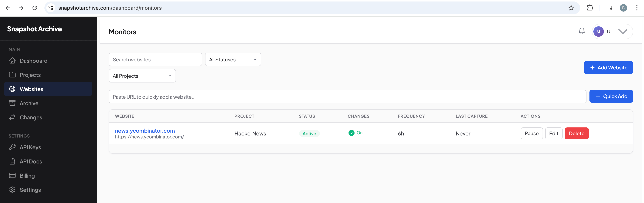Open news.ycombinator.com website link
This screenshot has height=203, width=644.
145,131
